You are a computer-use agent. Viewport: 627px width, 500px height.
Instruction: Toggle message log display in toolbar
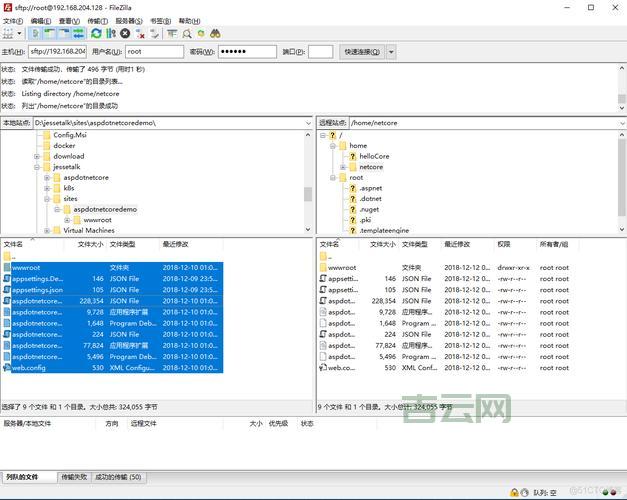coord(33,33)
